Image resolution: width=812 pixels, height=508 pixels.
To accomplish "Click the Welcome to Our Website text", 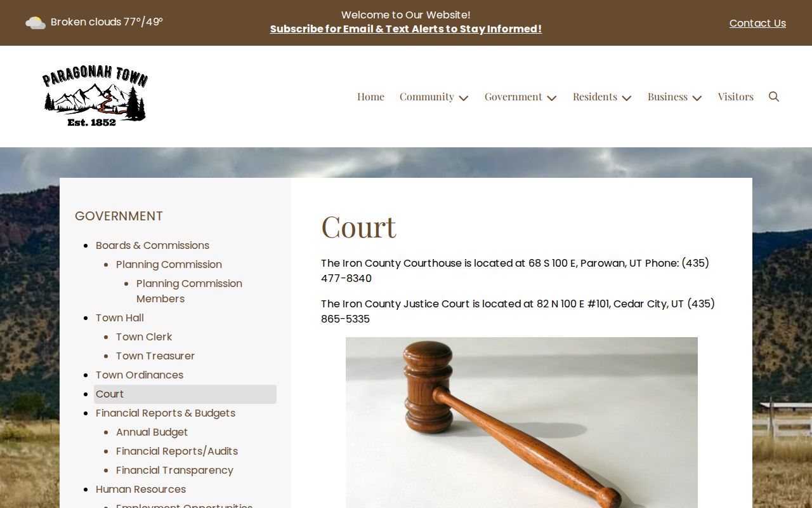I will click(x=406, y=15).
